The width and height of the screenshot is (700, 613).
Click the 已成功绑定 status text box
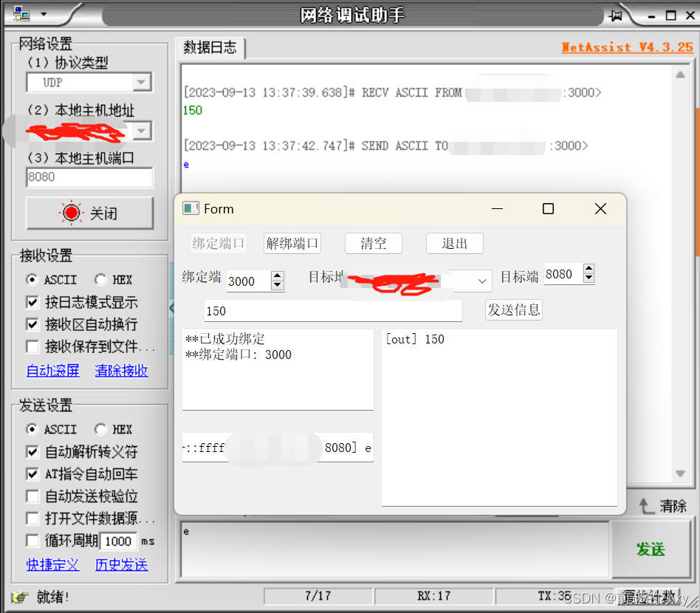(x=278, y=370)
